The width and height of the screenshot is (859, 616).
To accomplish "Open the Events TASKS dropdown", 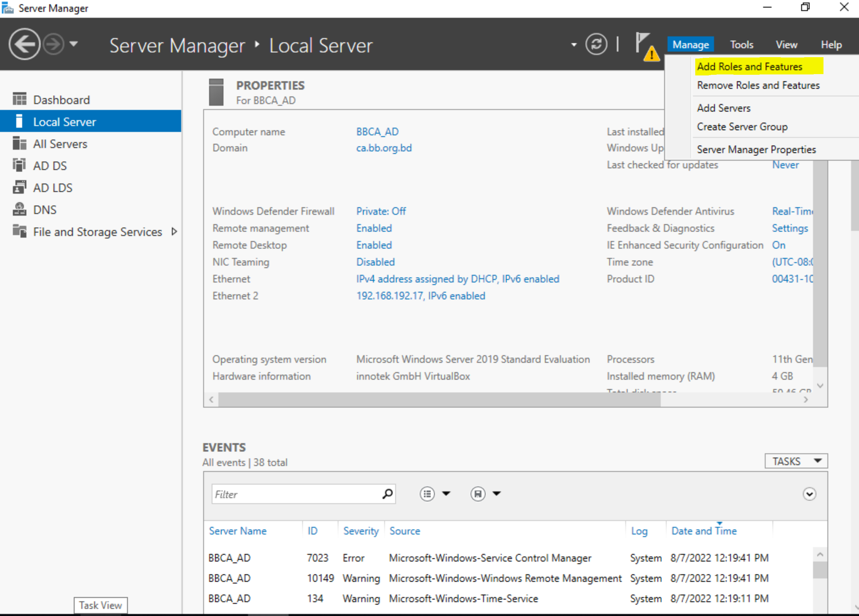I will tap(796, 461).
